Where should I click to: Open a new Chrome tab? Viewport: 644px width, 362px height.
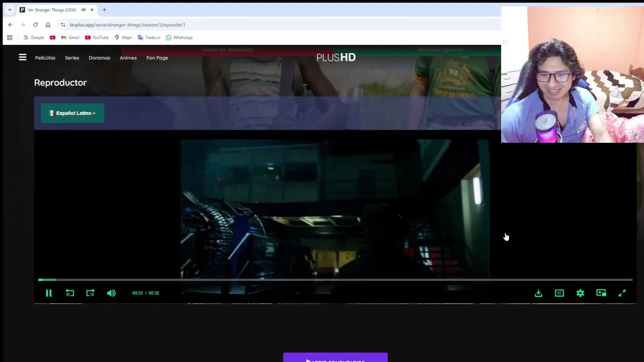click(x=104, y=10)
